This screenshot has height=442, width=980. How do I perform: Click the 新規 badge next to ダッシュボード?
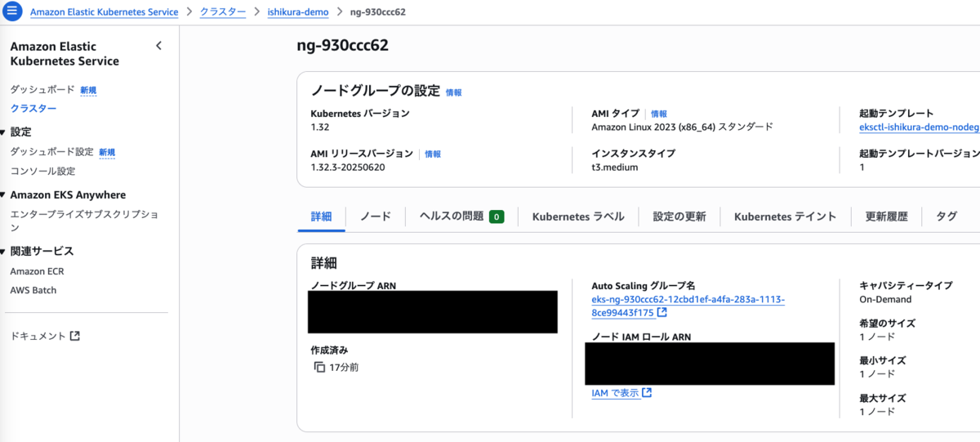(x=88, y=90)
